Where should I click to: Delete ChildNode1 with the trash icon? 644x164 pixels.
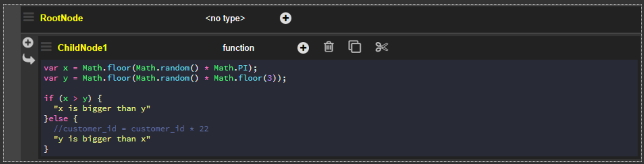[x=329, y=46]
